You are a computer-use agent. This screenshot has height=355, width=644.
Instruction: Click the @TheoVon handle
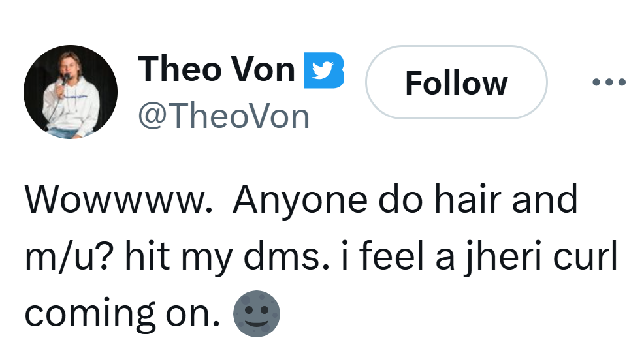point(223,117)
